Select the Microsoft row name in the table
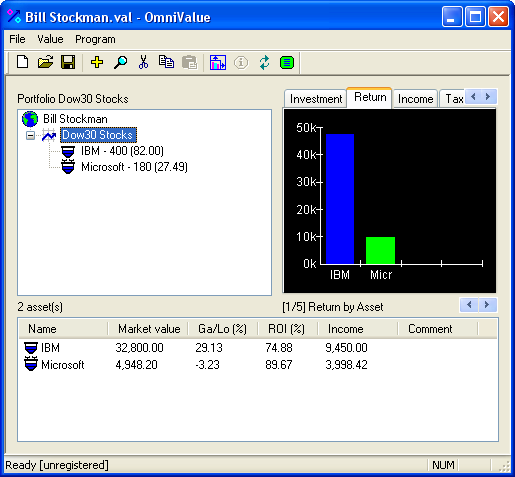Screen dimensions: 515x477 tap(63, 365)
